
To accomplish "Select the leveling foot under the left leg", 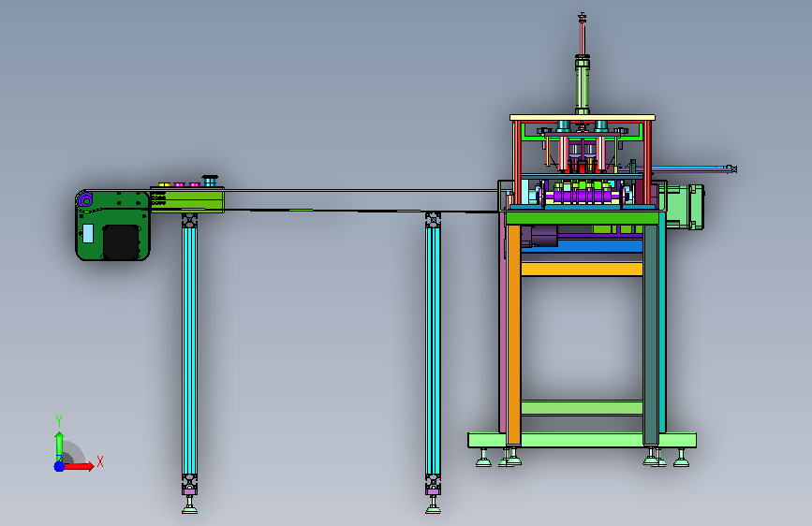I will (189, 504).
